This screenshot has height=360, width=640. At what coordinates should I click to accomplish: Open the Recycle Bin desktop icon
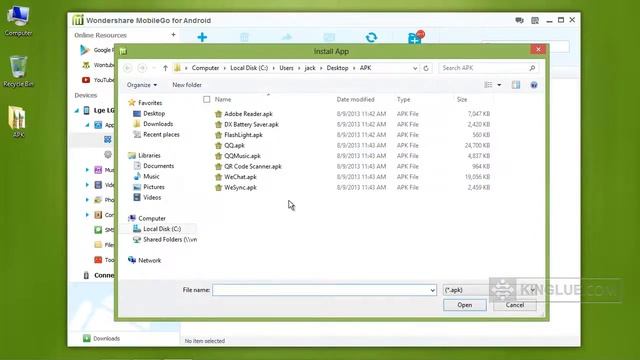coord(18,71)
